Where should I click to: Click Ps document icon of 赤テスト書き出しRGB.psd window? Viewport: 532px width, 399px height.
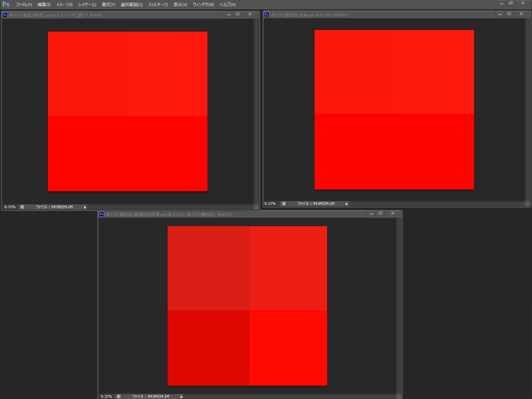[266, 15]
